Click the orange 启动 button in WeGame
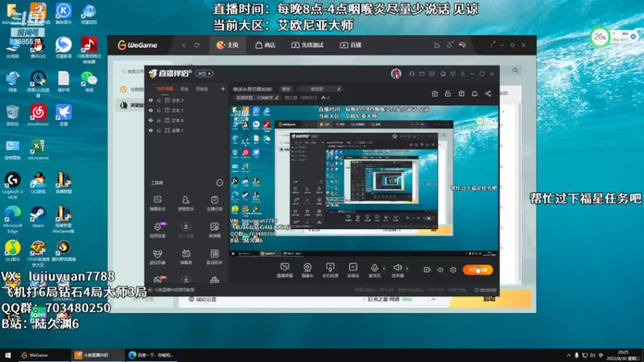This screenshot has height=362, width=644. click(x=490, y=299)
